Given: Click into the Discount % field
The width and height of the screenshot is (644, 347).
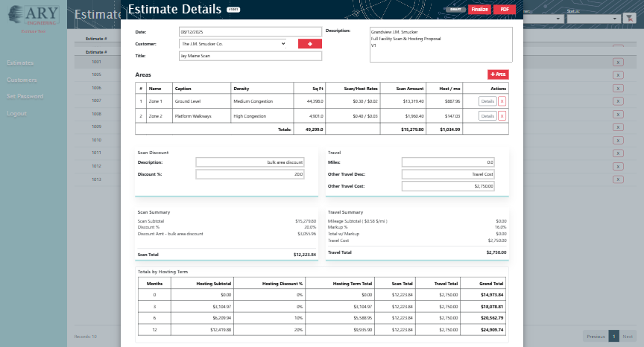Looking at the screenshot, I should click(250, 174).
